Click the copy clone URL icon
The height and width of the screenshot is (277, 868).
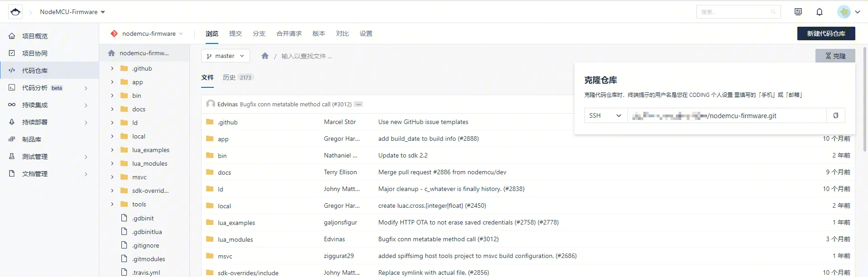[x=835, y=116]
